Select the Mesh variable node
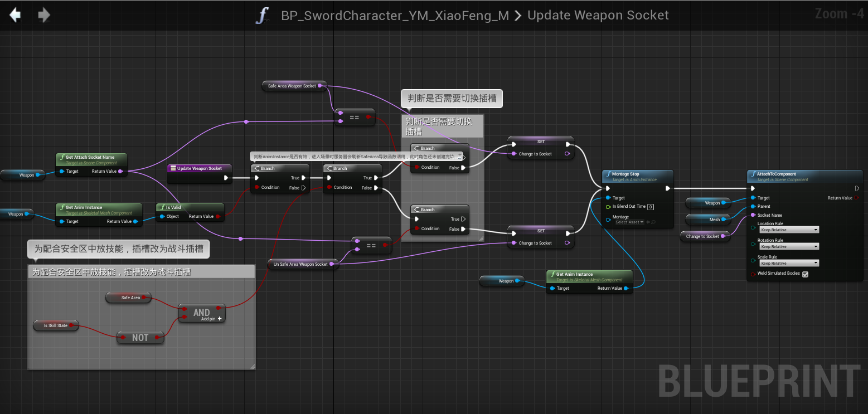Viewport: 868px width, 414px height. [x=707, y=220]
